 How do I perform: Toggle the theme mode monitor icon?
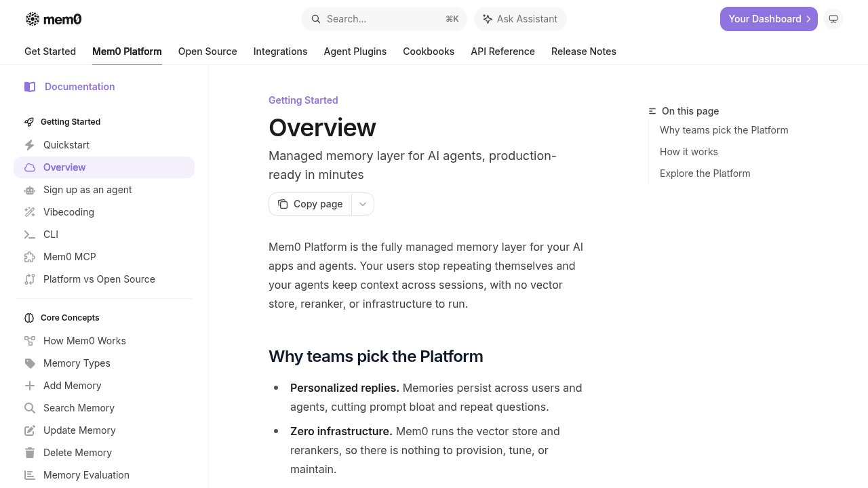[x=833, y=19]
